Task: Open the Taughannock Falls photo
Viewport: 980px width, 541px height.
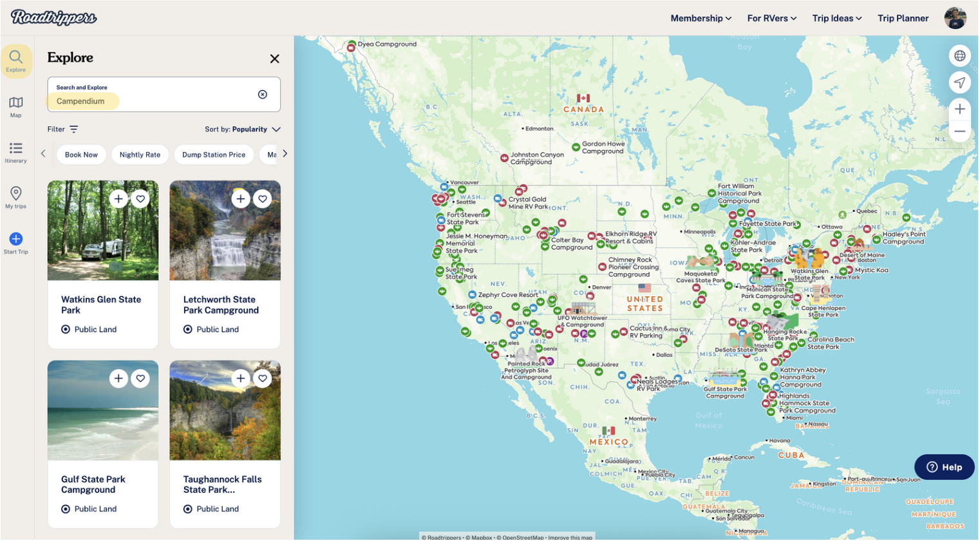Action: (225, 410)
